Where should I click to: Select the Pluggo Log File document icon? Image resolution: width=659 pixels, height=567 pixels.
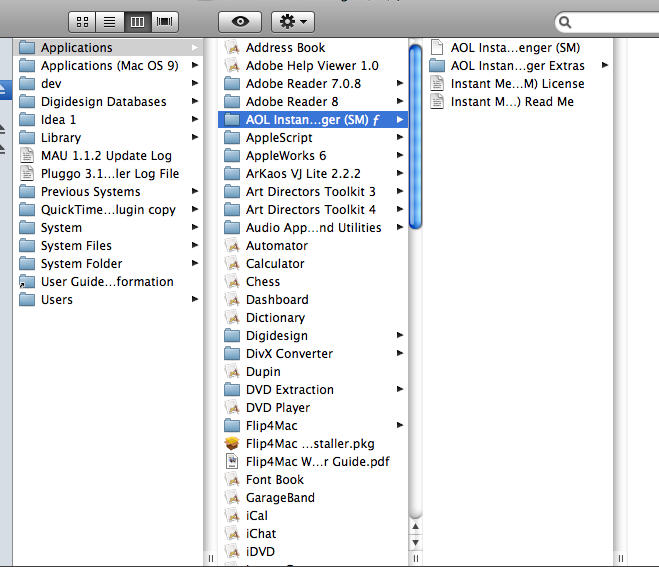27,174
